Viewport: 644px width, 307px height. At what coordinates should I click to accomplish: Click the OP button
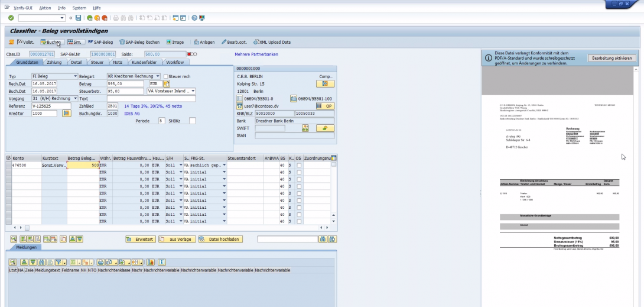tap(326, 106)
